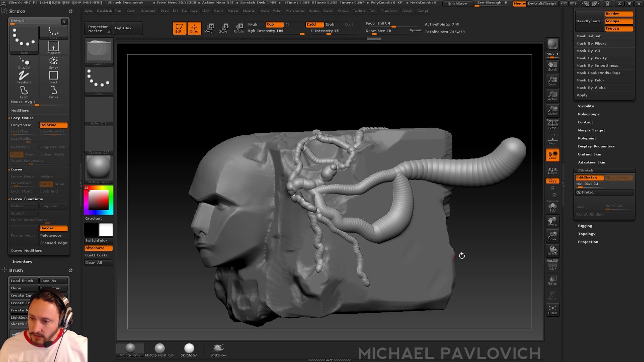This screenshot has width=644, height=362.
Task: Open the Texture menu
Action: coord(359,11)
